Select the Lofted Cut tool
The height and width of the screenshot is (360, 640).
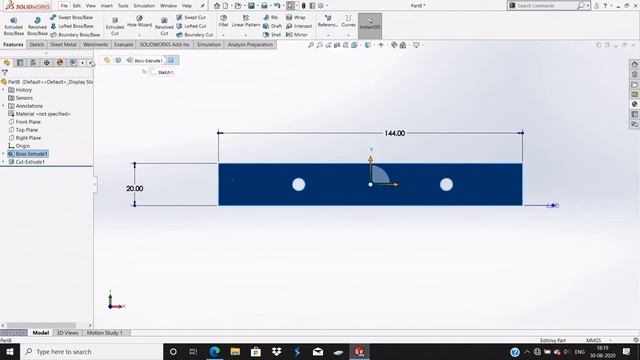[x=191, y=26]
